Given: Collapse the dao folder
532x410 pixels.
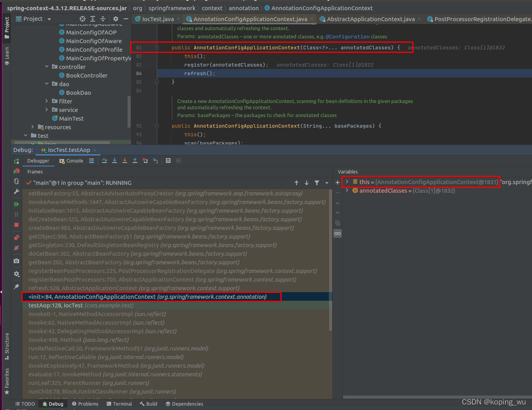Looking at the screenshot, I should point(47,84).
